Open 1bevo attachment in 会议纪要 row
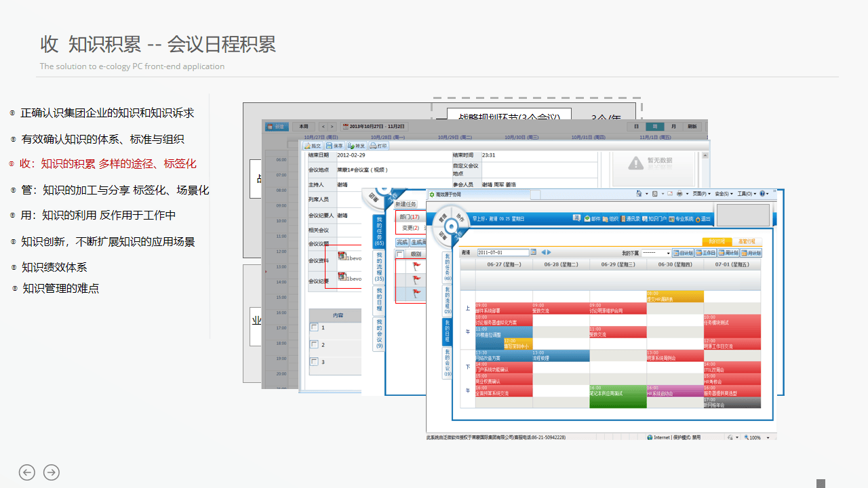Screen dimensions: 868x488 click(350, 277)
